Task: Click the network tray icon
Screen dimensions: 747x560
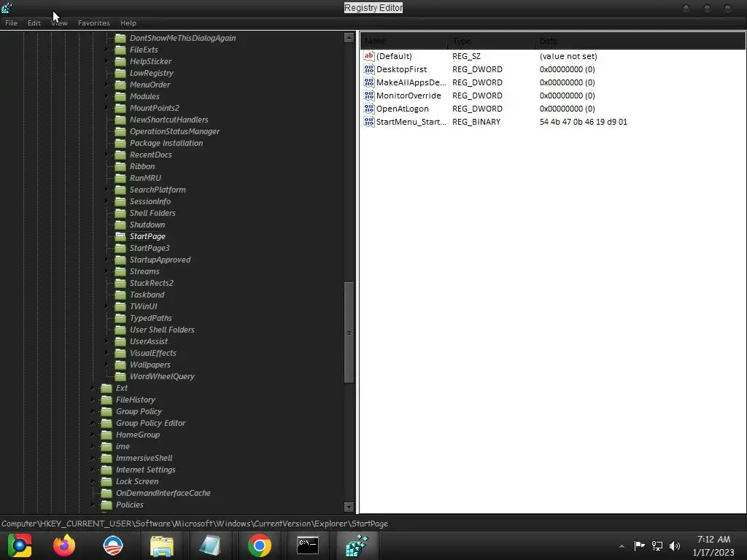Action: 657,545
